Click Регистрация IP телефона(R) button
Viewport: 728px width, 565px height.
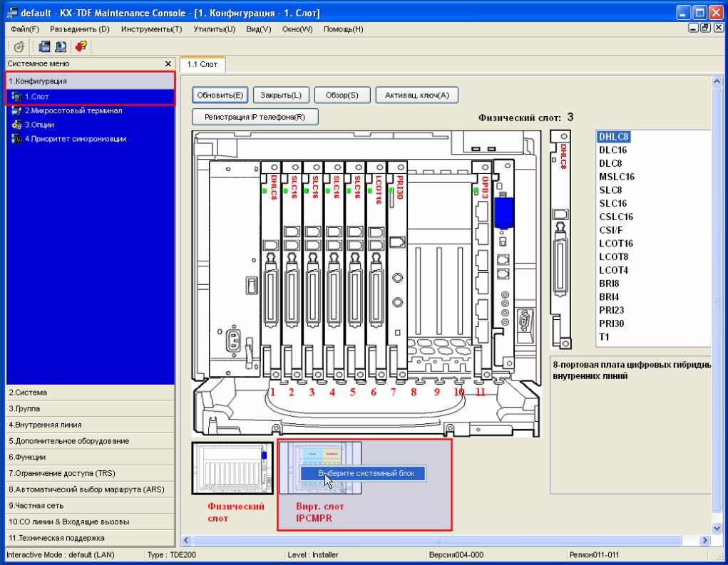click(x=255, y=117)
